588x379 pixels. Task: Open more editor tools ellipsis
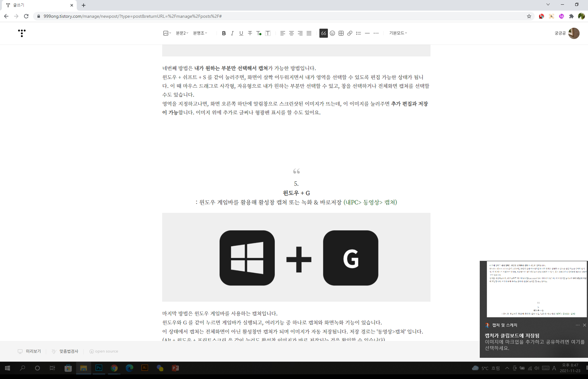coord(376,33)
